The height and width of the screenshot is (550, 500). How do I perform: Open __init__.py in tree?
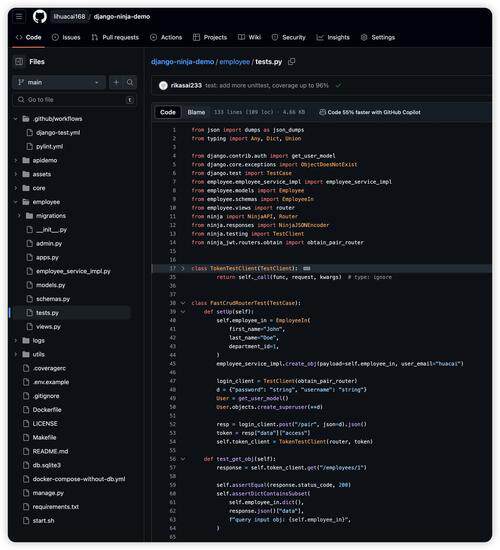pos(52,230)
